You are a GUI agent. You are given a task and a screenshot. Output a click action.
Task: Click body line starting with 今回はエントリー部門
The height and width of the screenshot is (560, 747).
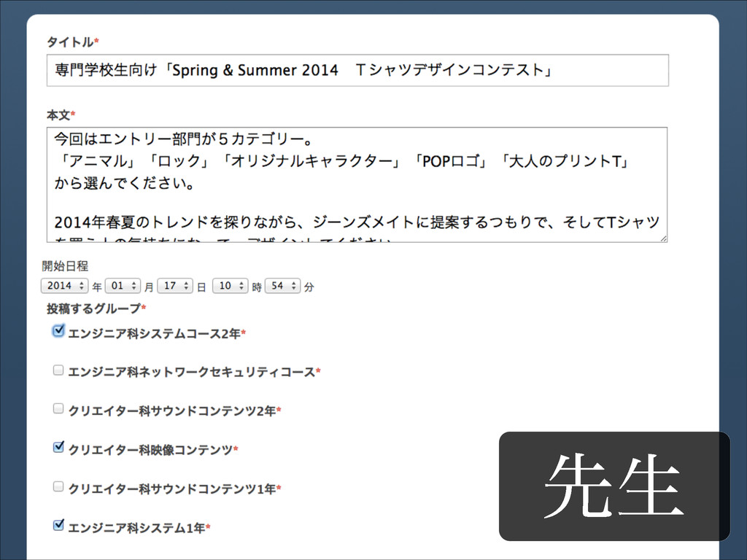pos(183,139)
